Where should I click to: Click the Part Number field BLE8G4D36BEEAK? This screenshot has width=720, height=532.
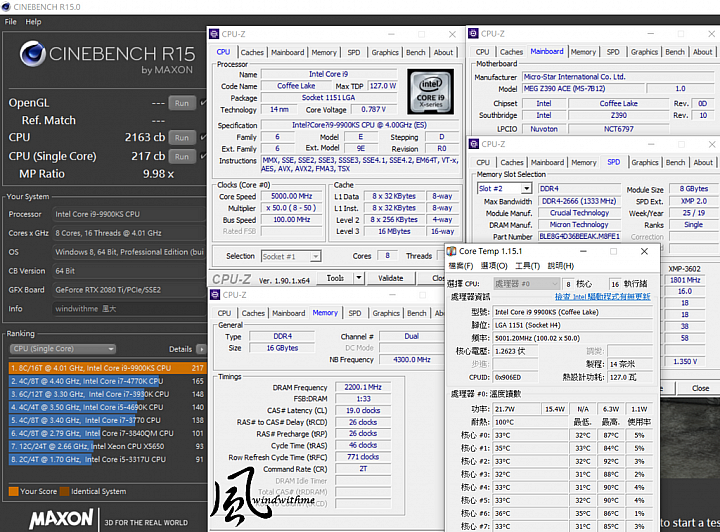pyautogui.click(x=579, y=236)
